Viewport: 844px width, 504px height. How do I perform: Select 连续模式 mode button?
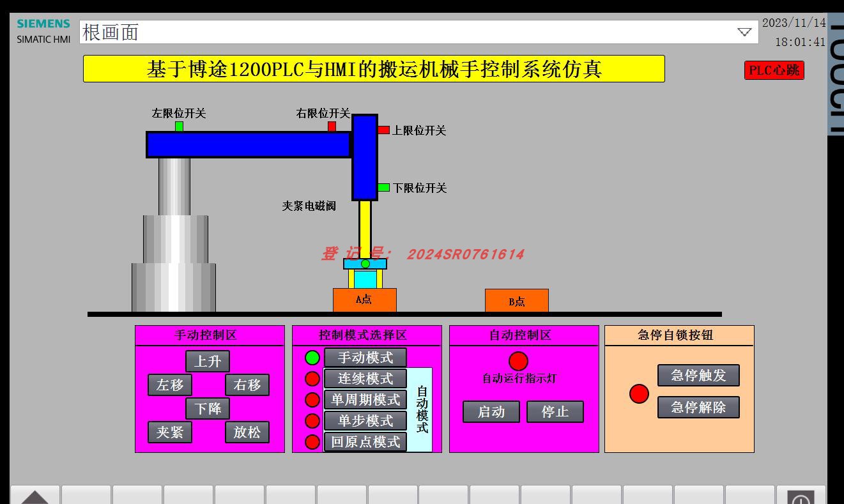pos(365,379)
